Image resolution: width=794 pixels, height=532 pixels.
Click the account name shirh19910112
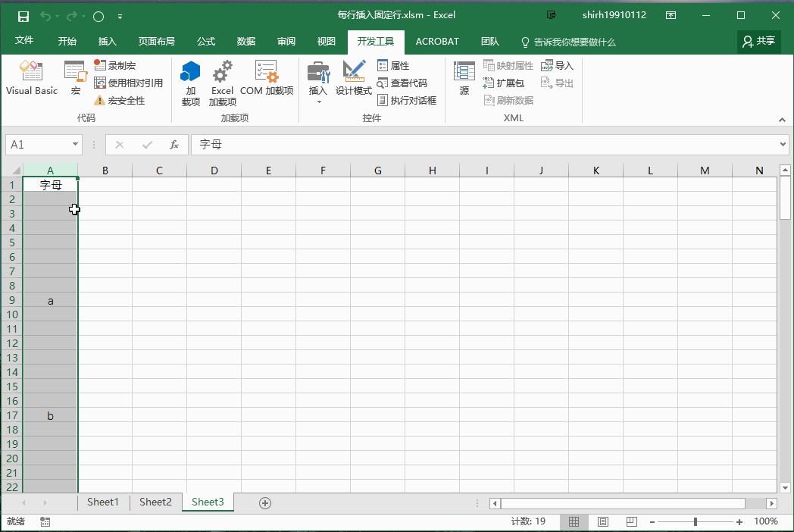point(614,15)
